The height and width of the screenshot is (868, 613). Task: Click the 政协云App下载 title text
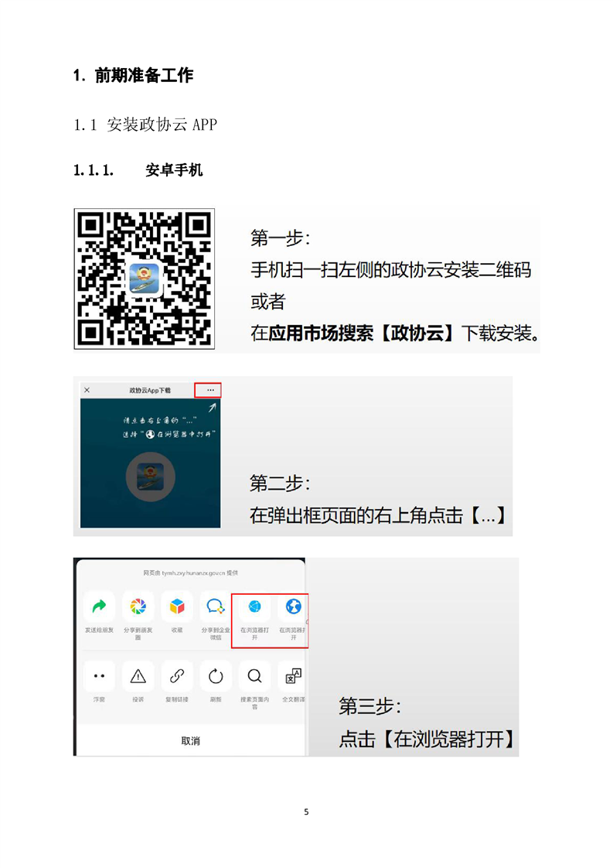point(150,390)
